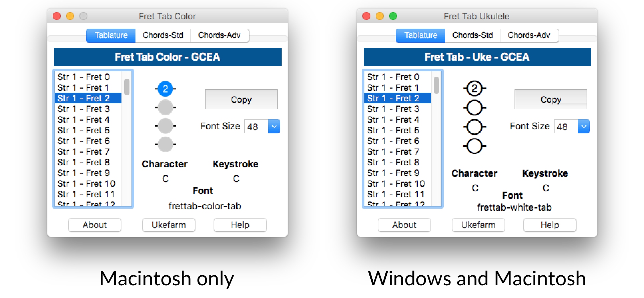Open Ukefarm link button in Fret Tab Ukulele
Screen dimensions: 644x298
tap(478, 225)
